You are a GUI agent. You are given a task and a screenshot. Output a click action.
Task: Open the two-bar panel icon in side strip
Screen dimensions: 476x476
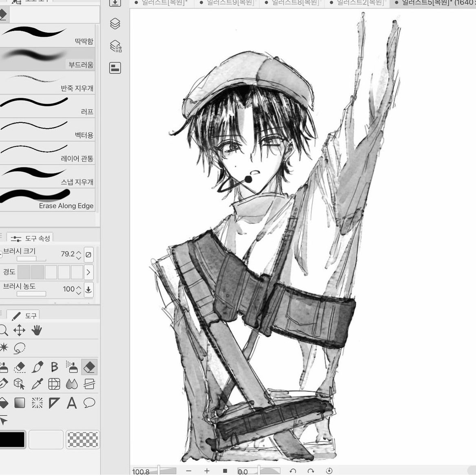pos(115,68)
